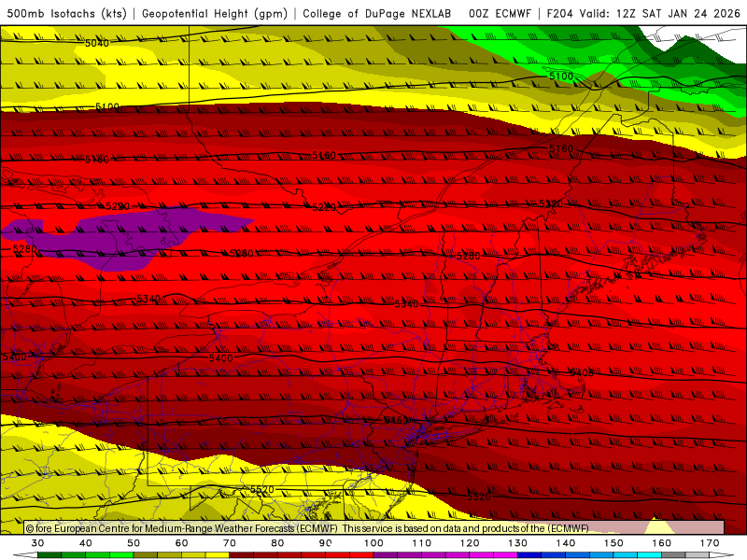Screen dimensions: 747x560
Task: Click the 50 value on the color scale
Action: (x=134, y=543)
